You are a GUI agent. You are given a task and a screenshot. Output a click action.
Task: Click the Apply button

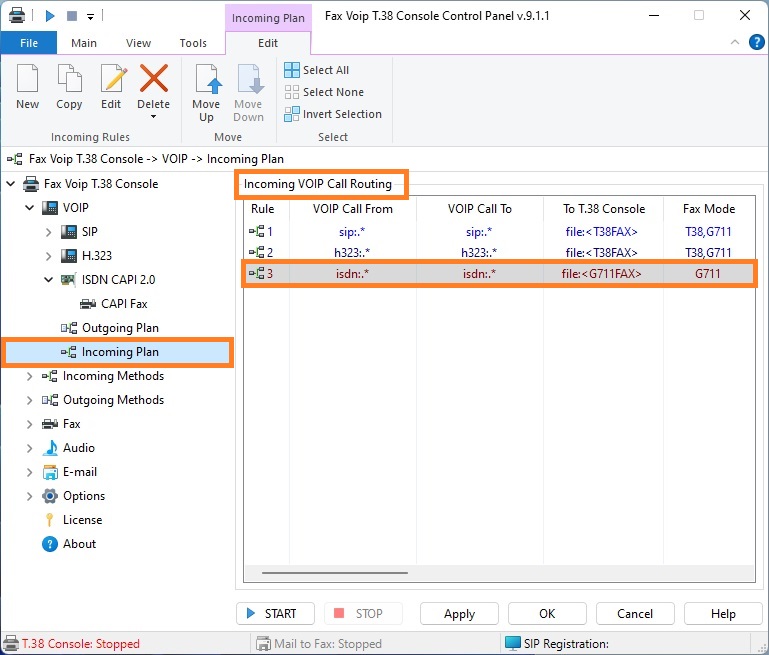point(459,614)
